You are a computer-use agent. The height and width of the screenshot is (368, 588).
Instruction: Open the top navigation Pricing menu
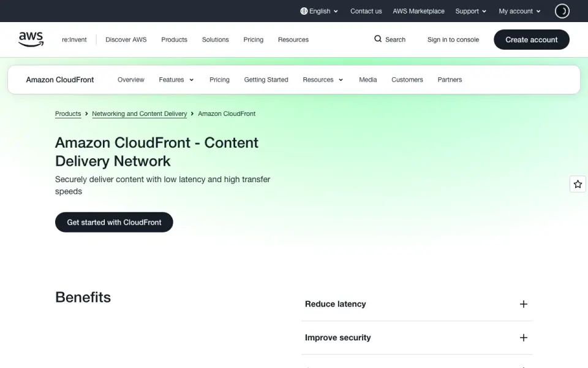click(253, 39)
